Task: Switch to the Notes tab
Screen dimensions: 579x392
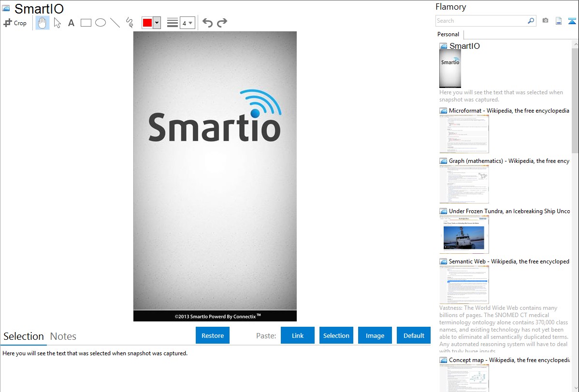Action: click(63, 336)
